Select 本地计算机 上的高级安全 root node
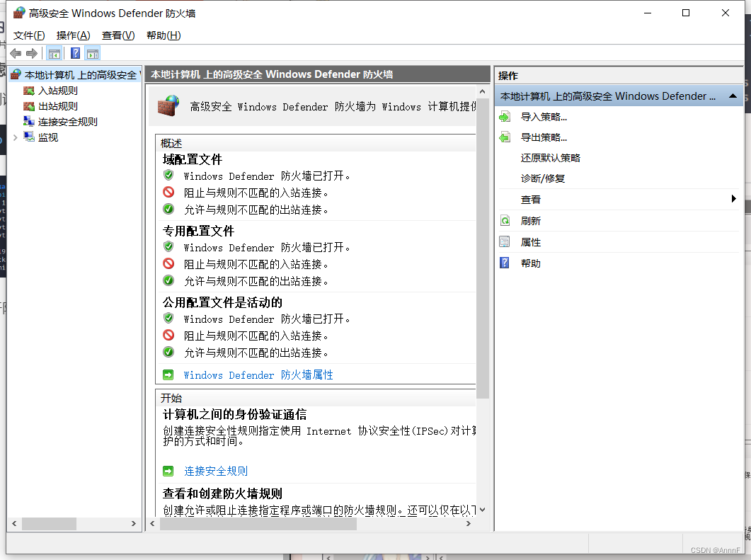The height and width of the screenshot is (560, 751). [x=81, y=75]
